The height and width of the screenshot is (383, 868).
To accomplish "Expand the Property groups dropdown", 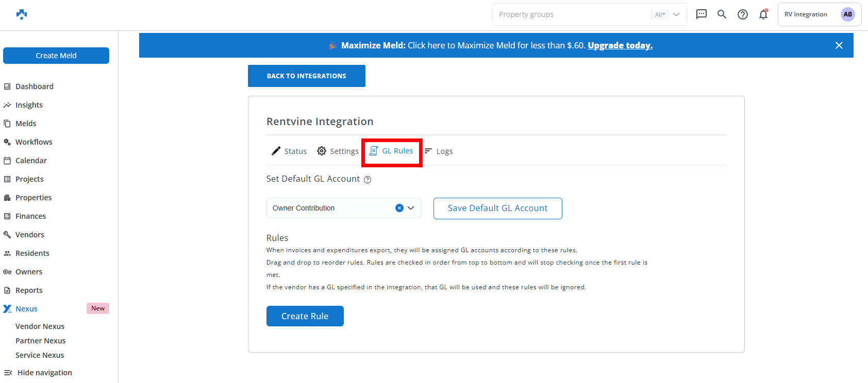I will (676, 14).
